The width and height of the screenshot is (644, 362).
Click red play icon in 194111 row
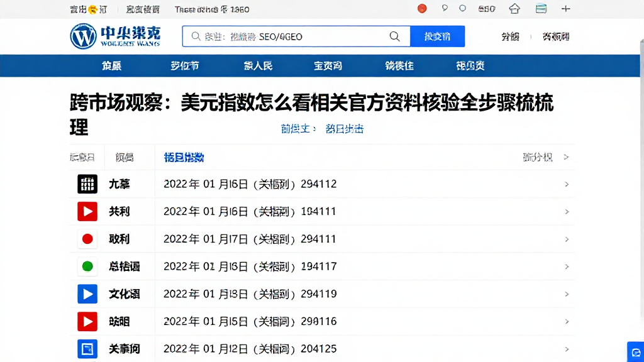pos(87,211)
